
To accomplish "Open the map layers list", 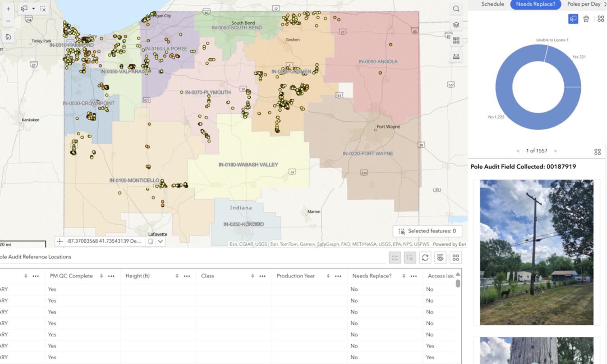I will click(x=456, y=25).
